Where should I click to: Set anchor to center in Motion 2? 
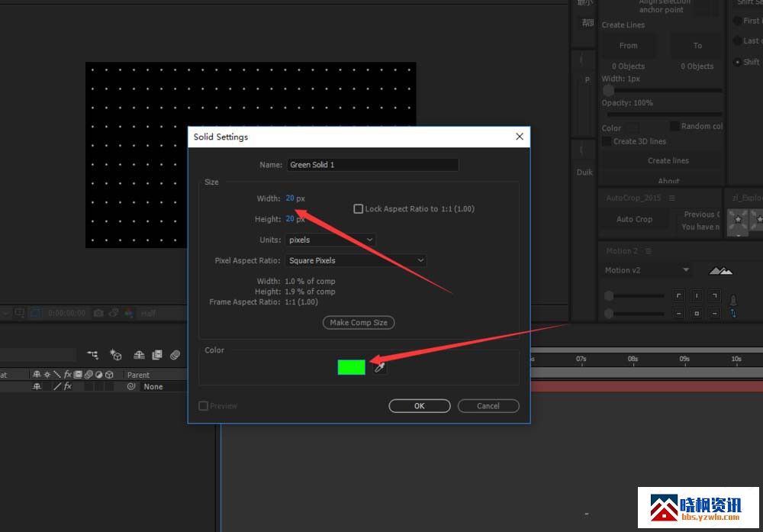[x=697, y=314]
